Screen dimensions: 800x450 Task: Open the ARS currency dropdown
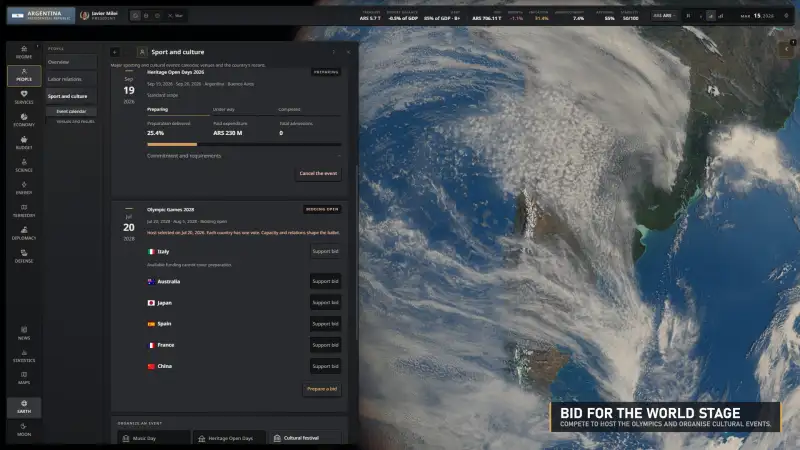[x=664, y=16]
